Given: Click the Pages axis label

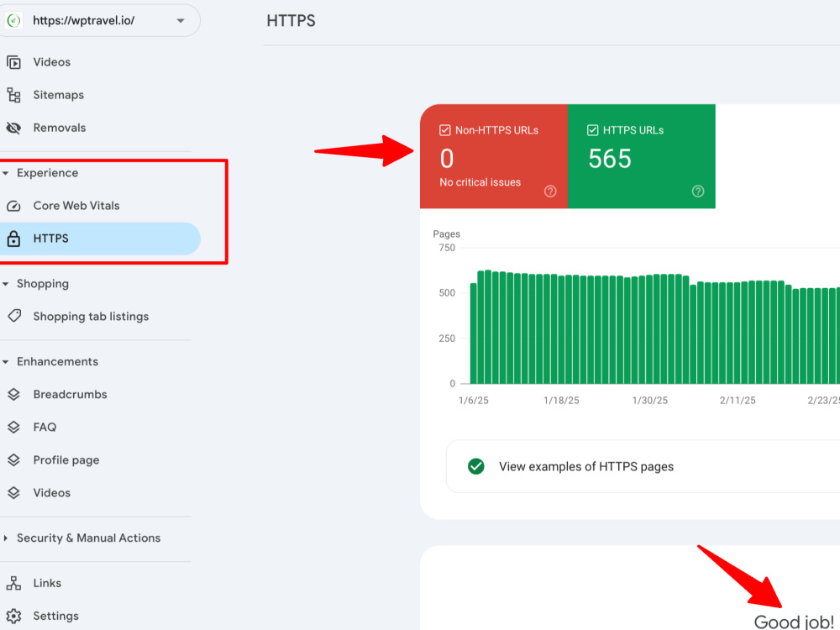Looking at the screenshot, I should (x=446, y=234).
